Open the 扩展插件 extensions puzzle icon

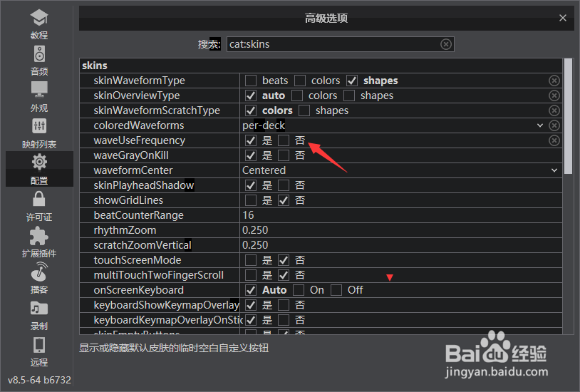pos(39,235)
